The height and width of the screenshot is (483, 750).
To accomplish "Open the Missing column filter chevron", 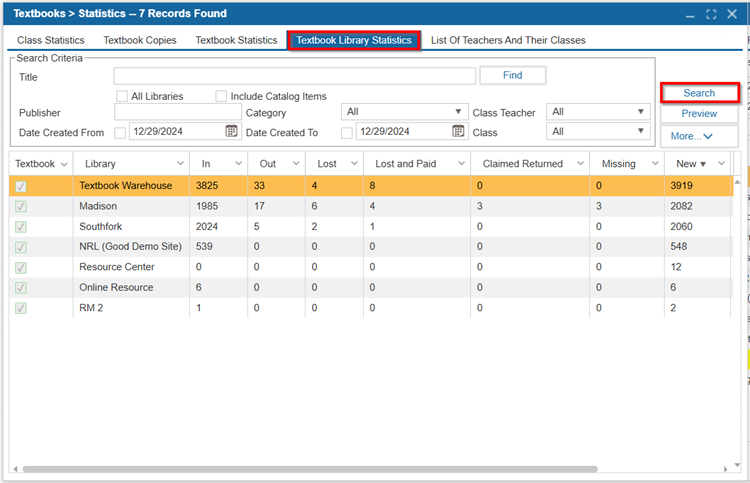I will (655, 164).
